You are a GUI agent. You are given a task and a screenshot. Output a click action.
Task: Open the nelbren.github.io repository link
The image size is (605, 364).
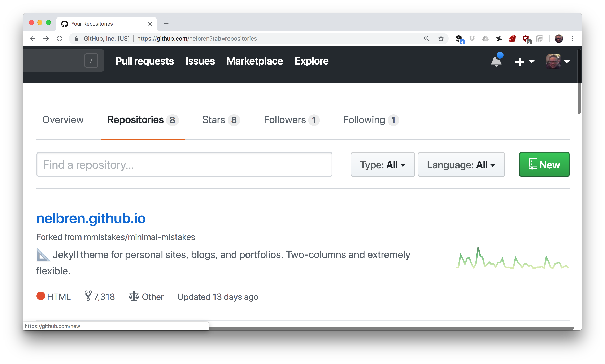[x=91, y=218]
